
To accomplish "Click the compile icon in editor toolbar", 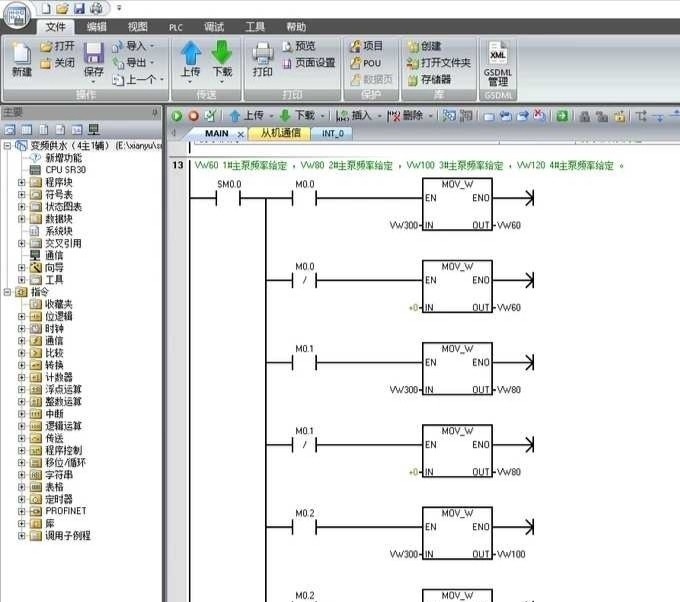I will (x=210, y=116).
